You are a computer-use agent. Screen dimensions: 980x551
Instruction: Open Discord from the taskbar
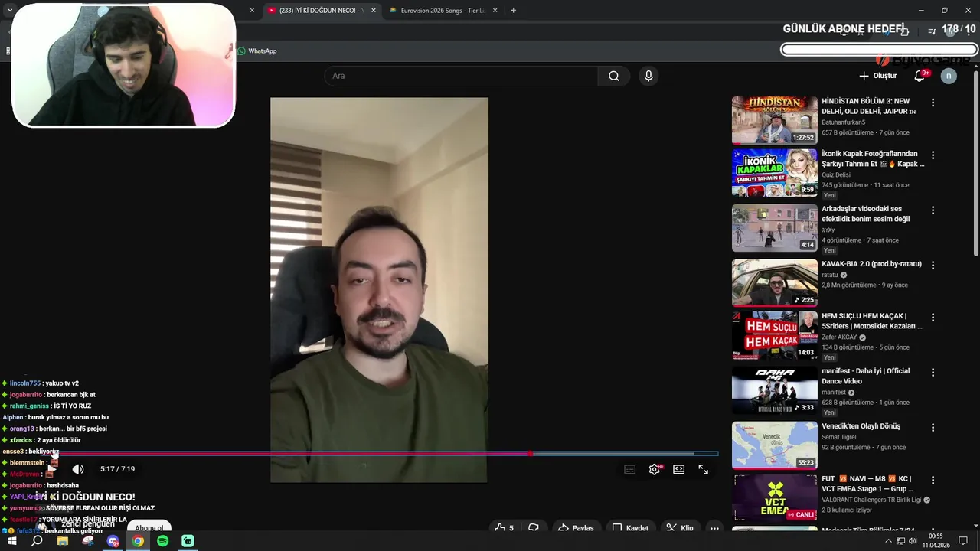click(113, 541)
